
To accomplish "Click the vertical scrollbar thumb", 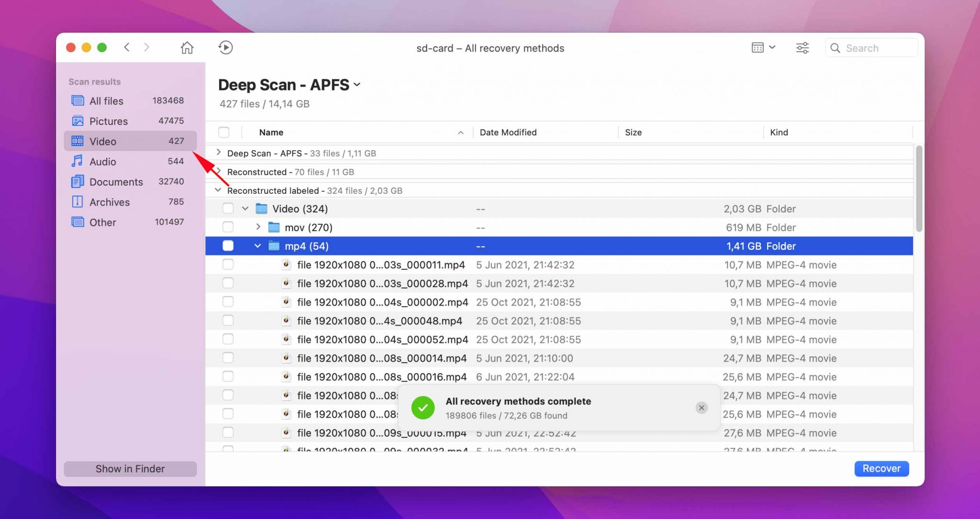I will pos(918,189).
